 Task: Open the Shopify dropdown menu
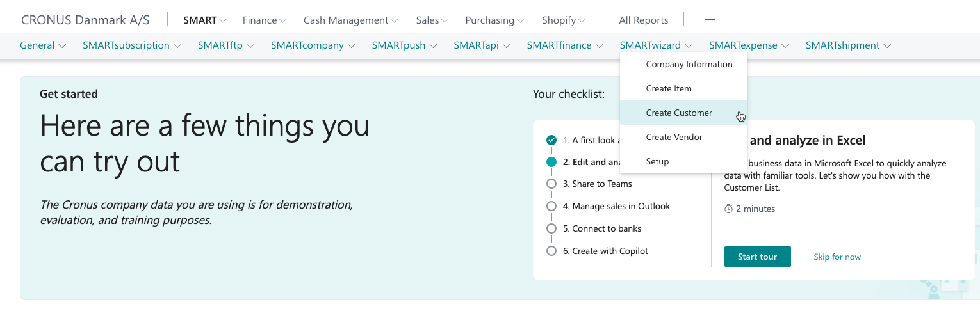click(x=563, y=20)
